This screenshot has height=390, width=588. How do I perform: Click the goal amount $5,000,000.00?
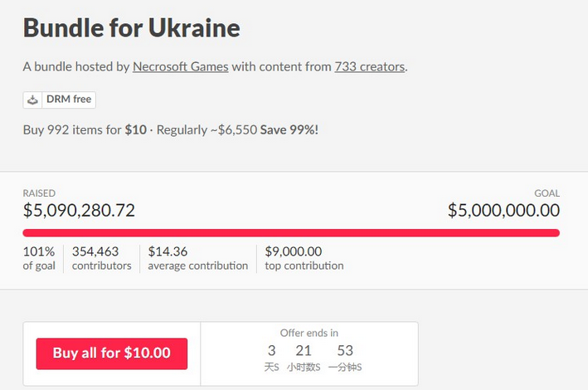[x=503, y=210]
